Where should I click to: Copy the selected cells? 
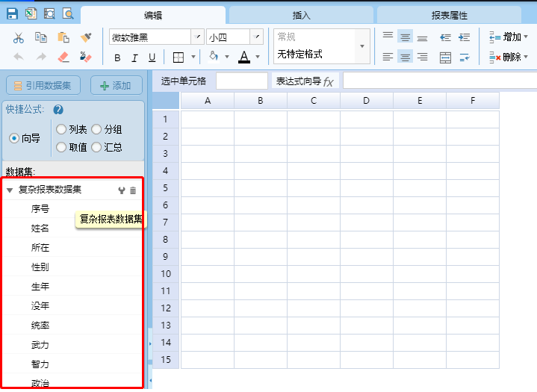pos(41,37)
